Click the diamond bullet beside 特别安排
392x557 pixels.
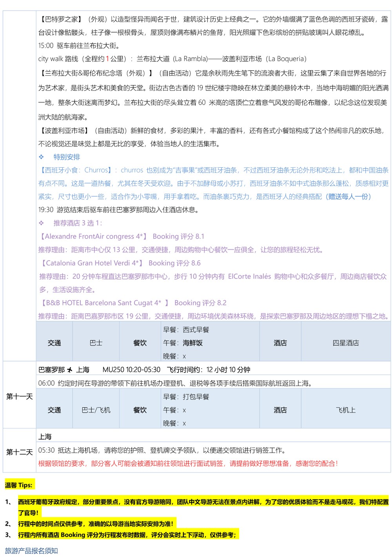click(41, 157)
